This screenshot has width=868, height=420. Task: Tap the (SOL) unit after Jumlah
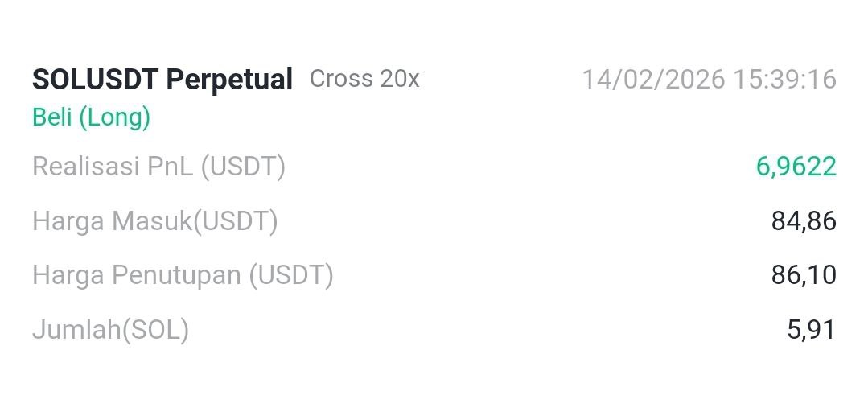click(x=155, y=329)
